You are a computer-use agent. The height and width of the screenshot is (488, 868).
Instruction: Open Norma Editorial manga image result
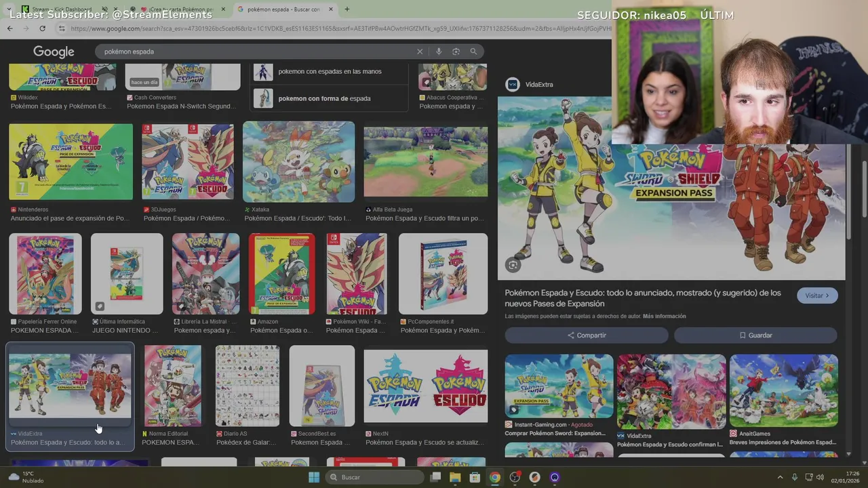click(x=172, y=386)
